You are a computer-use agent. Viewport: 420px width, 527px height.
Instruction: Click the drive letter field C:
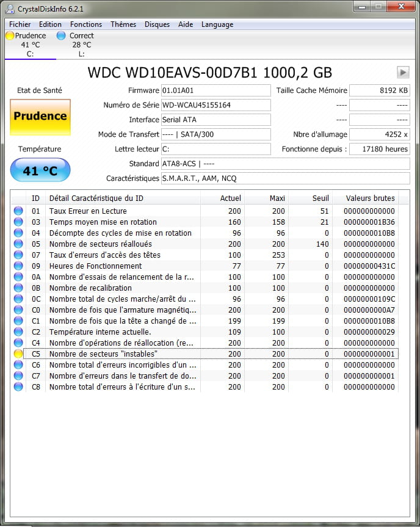pos(215,149)
